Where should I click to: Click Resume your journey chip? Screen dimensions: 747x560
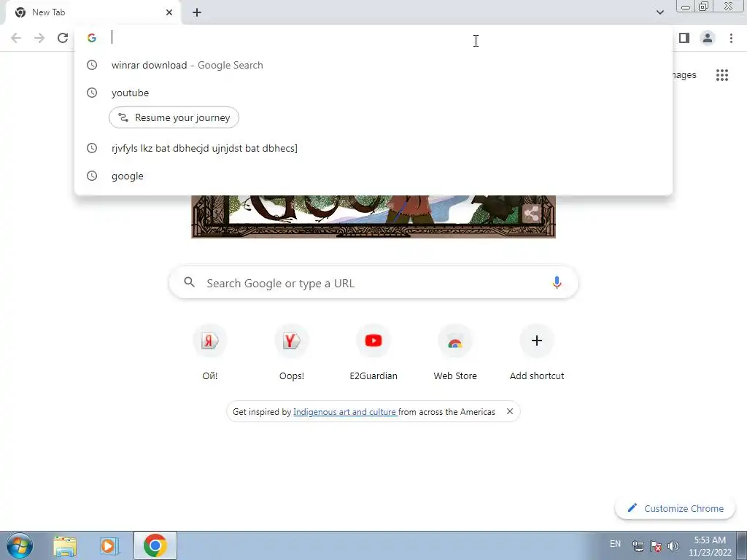(174, 117)
